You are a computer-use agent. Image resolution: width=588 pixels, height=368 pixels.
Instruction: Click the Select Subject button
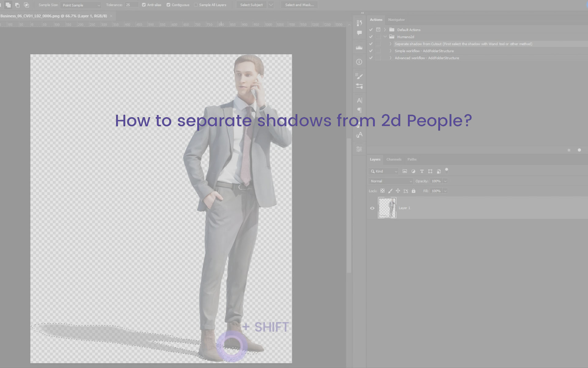click(x=251, y=5)
